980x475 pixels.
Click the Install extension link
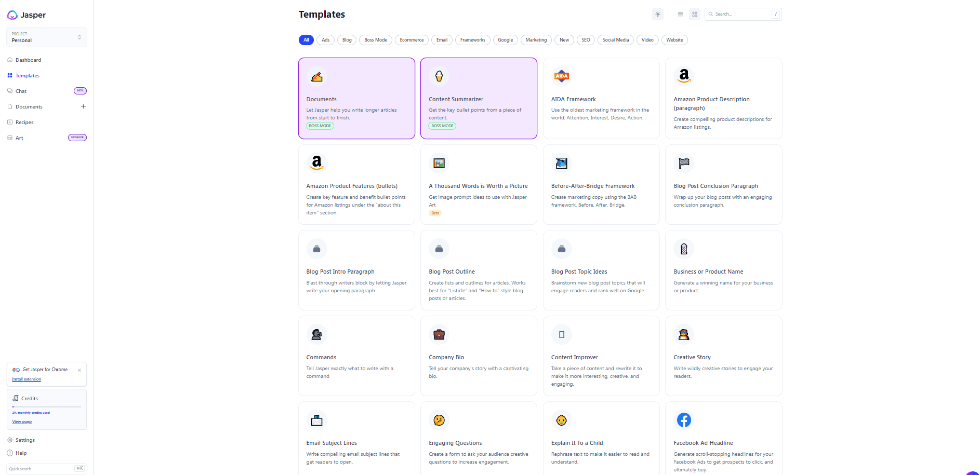pyautogui.click(x=27, y=379)
